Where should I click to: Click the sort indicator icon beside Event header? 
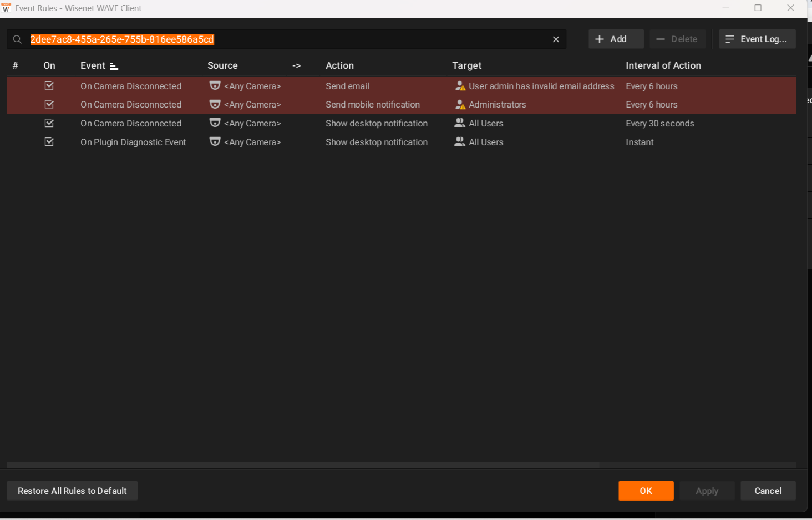click(x=114, y=66)
